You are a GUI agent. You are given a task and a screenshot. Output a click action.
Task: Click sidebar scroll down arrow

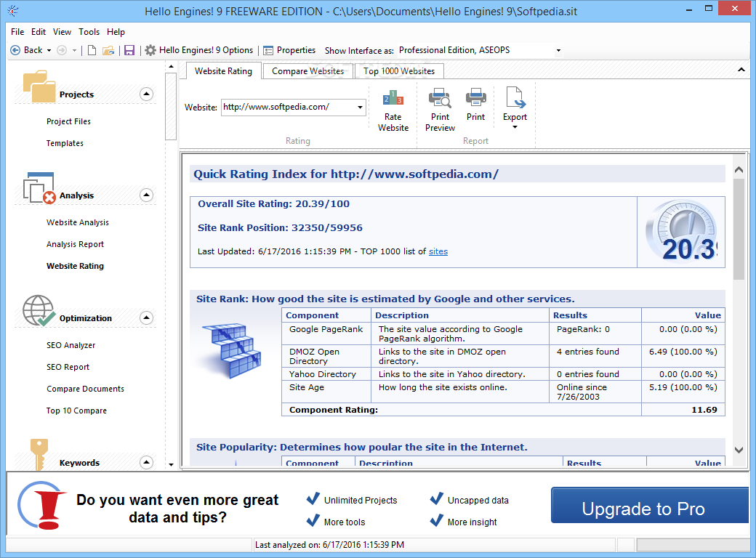click(x=171, y=465)
